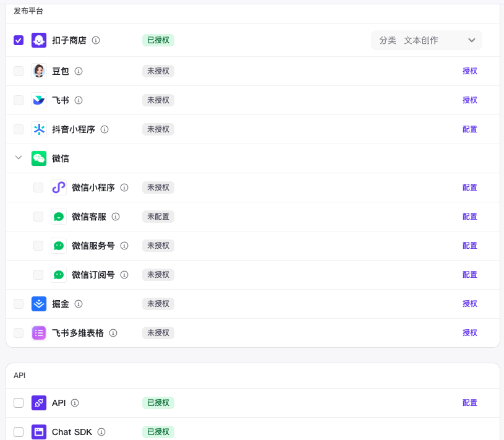The image size is (504, 440).
Task: Collapse the 微信 group chevron
Action: pos(19,158)
